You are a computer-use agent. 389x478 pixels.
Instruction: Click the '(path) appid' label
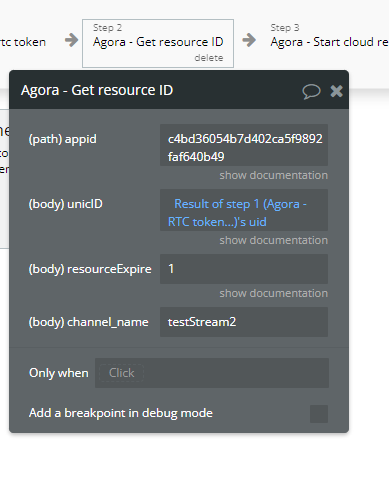pyautogui.click(x=63, y=139)
